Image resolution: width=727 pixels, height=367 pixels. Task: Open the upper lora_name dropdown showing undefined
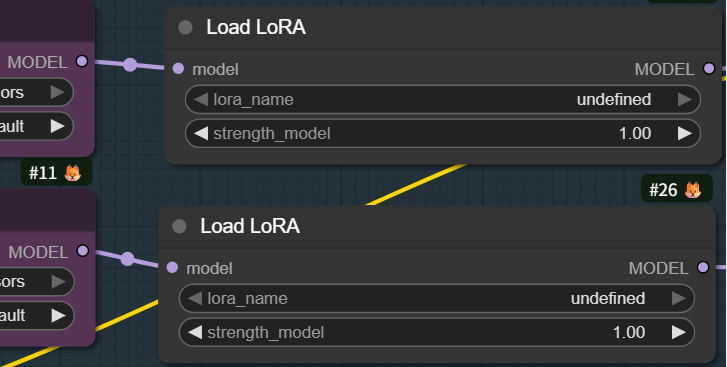pyautogui.click(x=443, y=100)
